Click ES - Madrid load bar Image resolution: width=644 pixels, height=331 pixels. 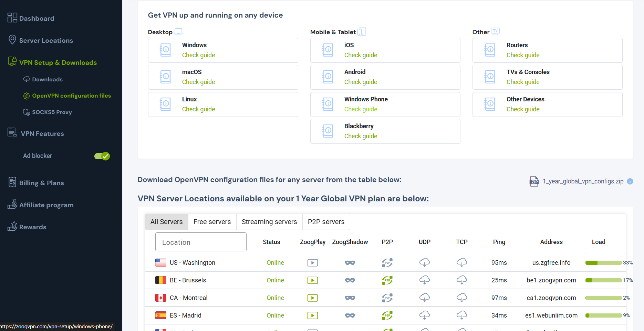(x=603, y=315)
